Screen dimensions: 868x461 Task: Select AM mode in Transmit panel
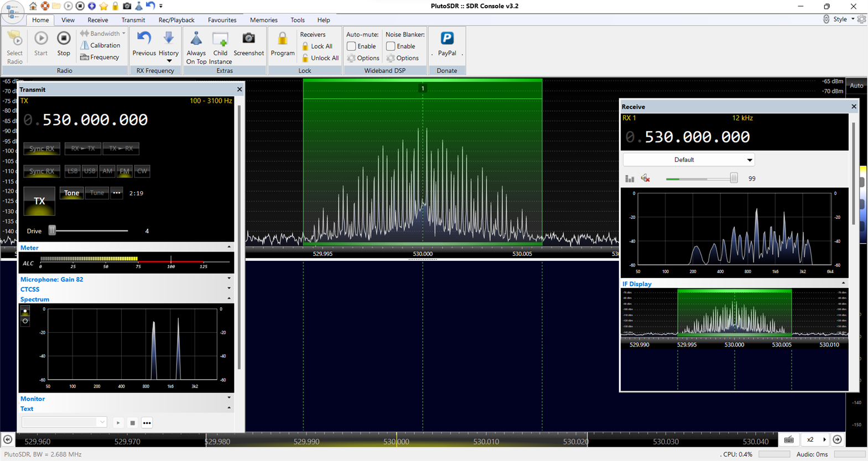coord(107,171)
